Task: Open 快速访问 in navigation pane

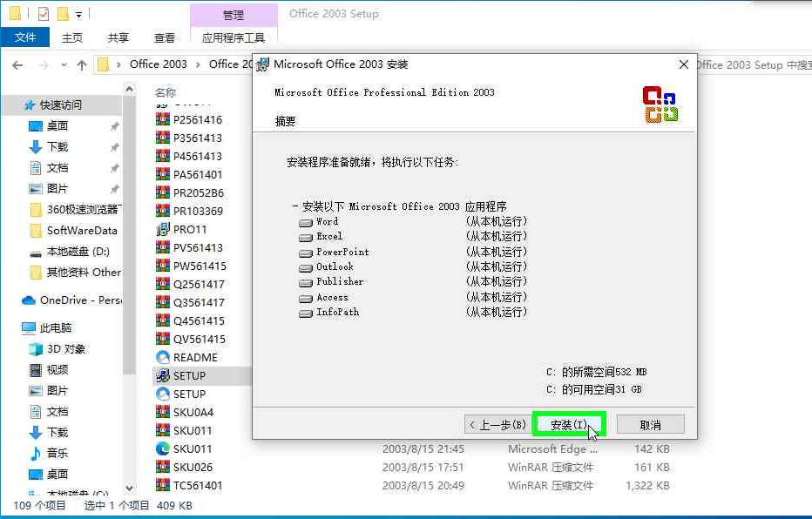Action: click(x=61, y=105)
